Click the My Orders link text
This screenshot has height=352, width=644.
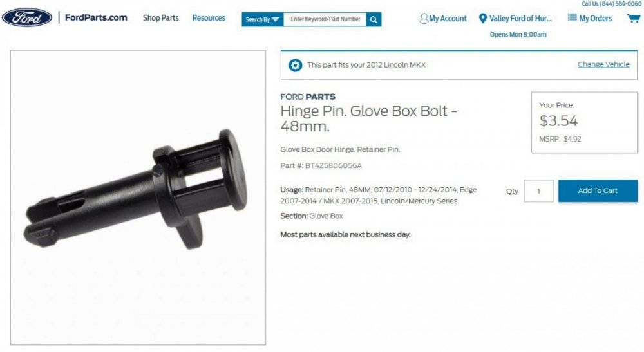(595, 19)
